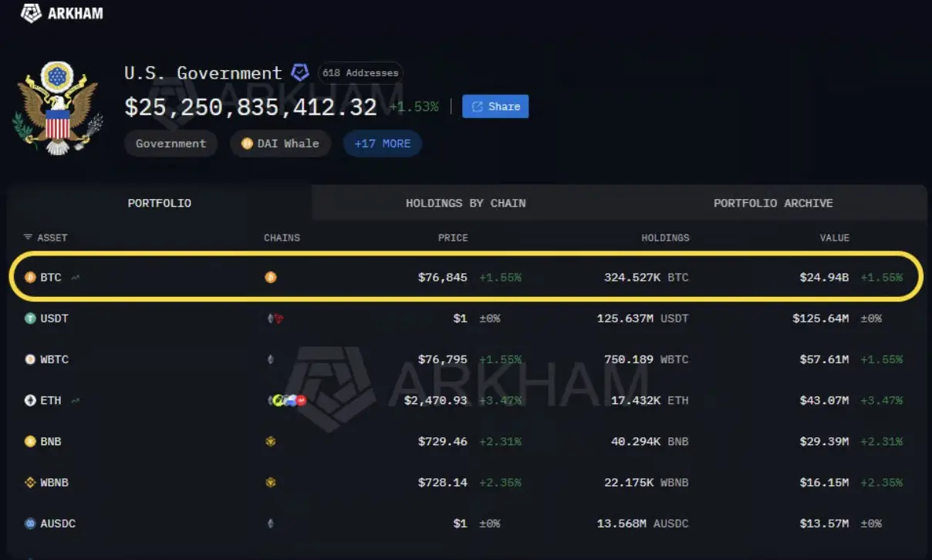Click the $57.61M WBTC value
The height and width of the screenshot is (560, 932).
pyautogui.click(x=824, y=359)
